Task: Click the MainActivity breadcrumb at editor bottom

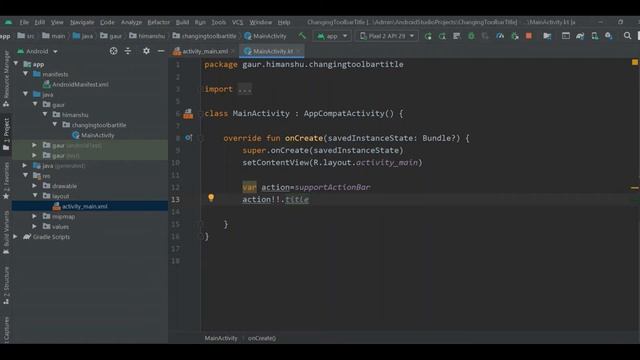Action: point(221,338)
